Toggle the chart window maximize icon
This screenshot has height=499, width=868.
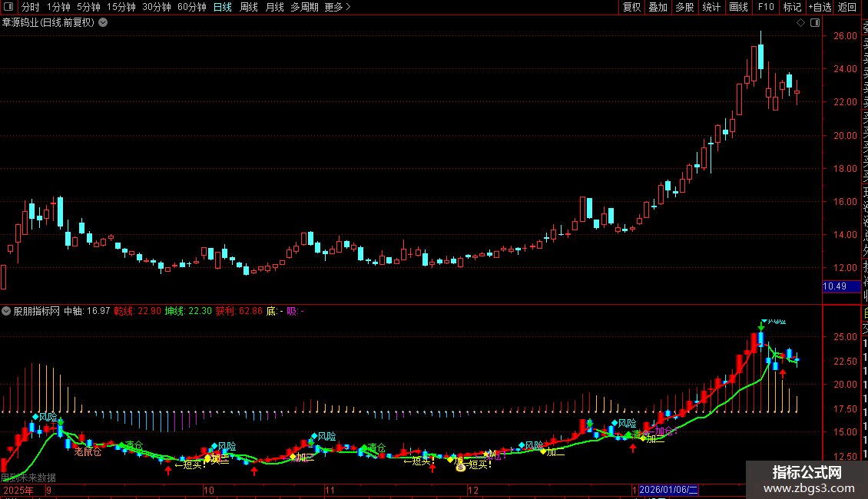815,23
